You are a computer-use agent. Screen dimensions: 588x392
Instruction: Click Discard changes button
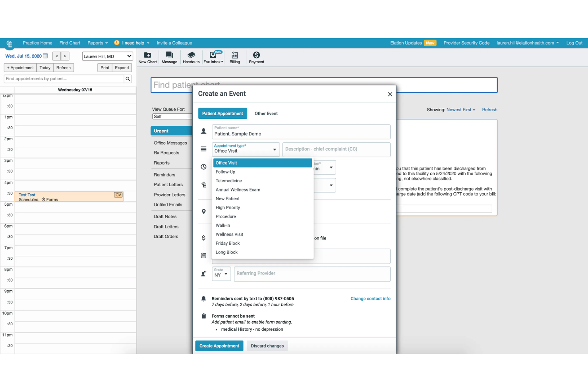pyautogui.click(x=267, y=346)
